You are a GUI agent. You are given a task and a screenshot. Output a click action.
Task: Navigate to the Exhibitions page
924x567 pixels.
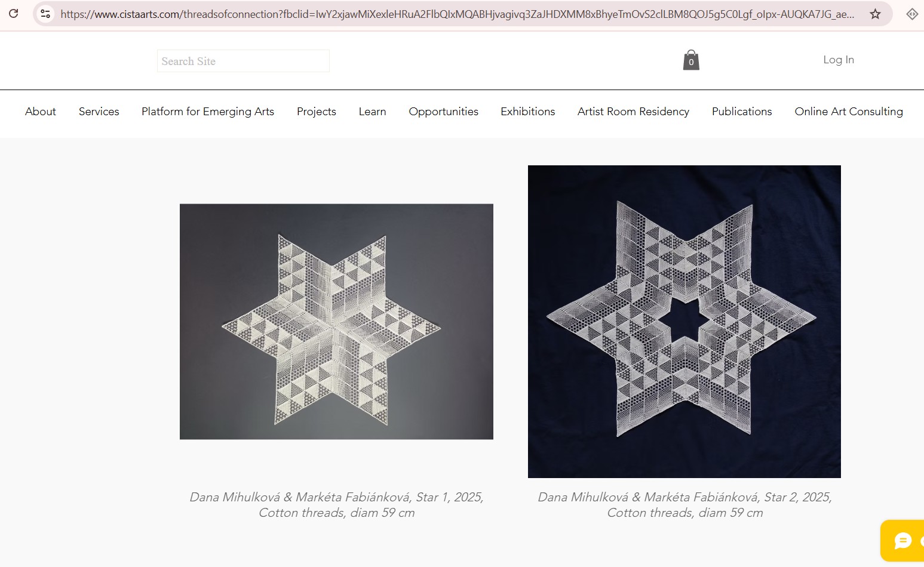527,112
